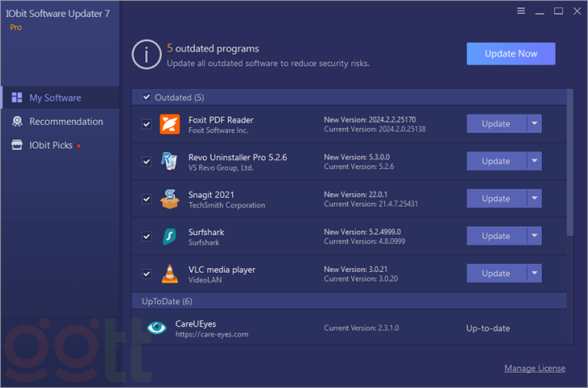Switch to the Recommendation section
The image size is (588, 388).
click(66, 121)
